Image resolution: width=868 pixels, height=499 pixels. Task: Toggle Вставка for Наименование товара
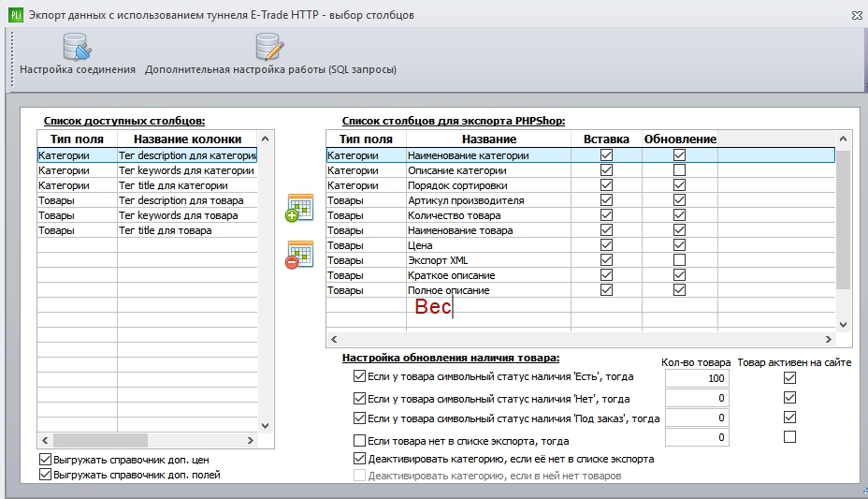coord(606,229)
